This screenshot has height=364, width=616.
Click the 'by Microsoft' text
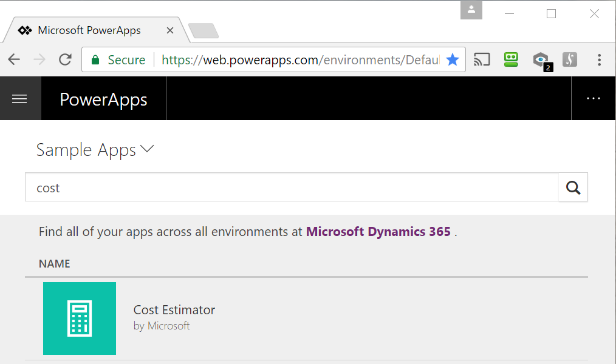(x=162, y=326)
